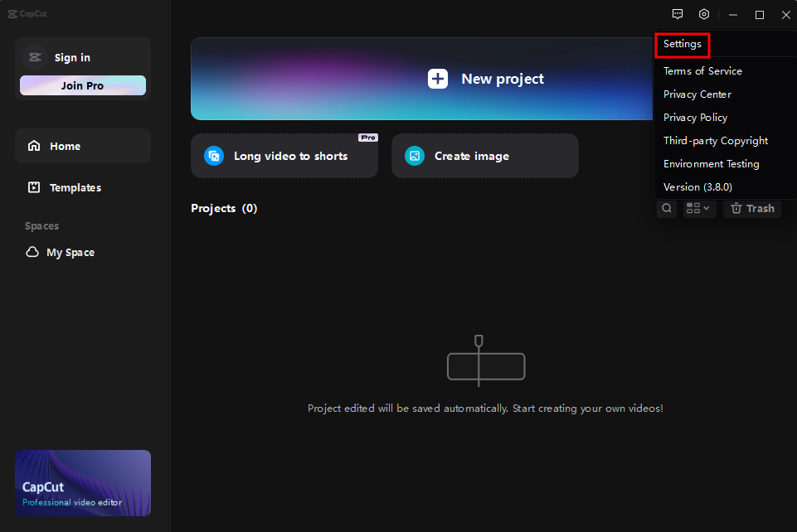Click the Create image icon
This screenshot has width=797, height=532.
point(415,156)
